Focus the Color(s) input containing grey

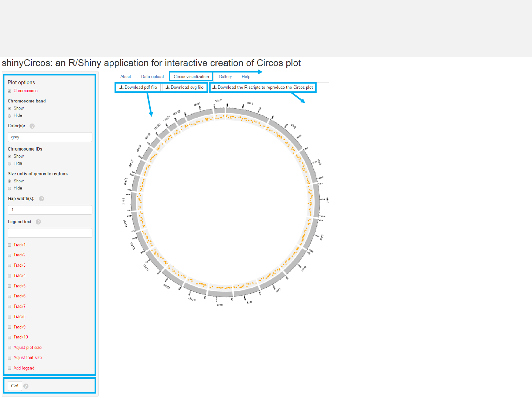pos(50,137)
